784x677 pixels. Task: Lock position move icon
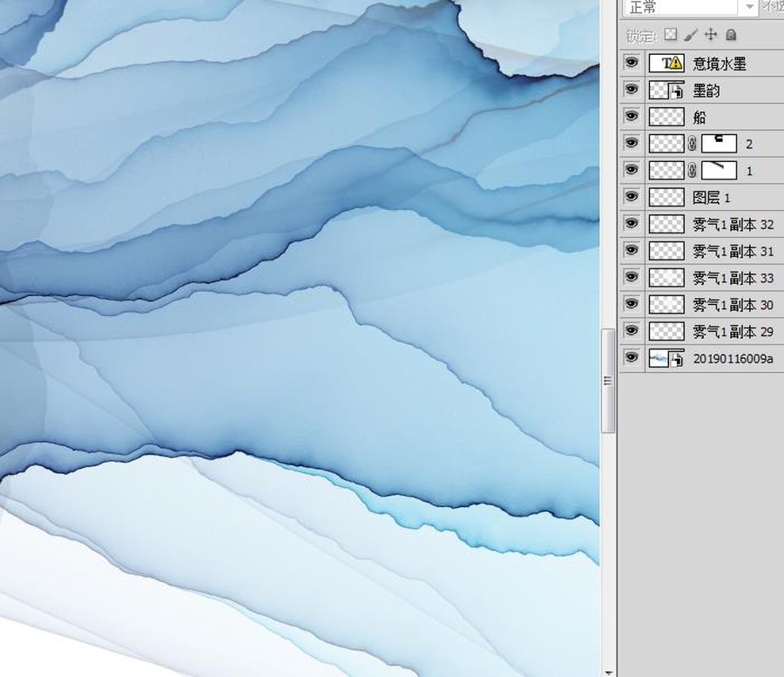point(710,35)
